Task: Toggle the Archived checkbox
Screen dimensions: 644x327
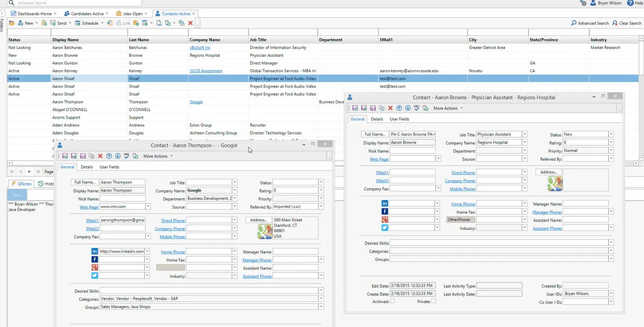Action: pyautogui.click(x=392, y=301)
